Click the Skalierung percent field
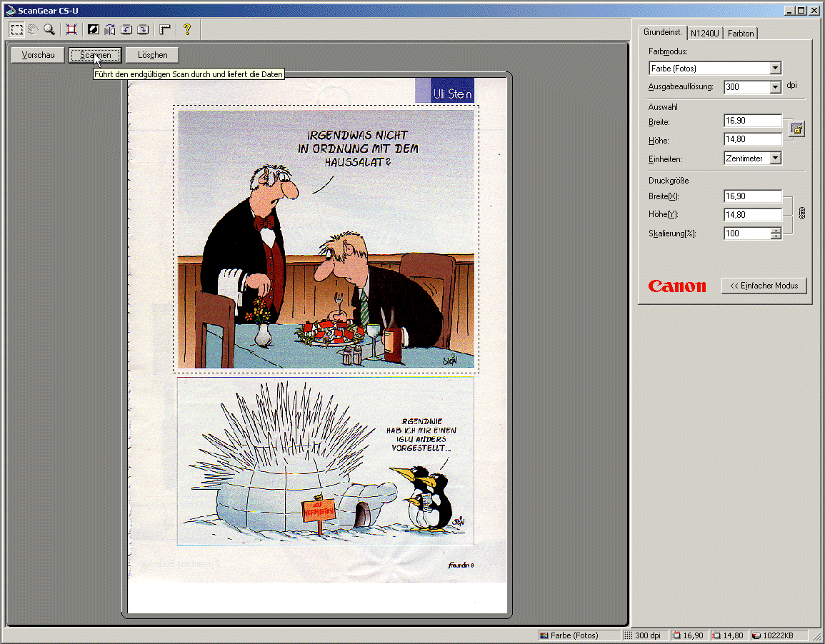 click(747, 233)
